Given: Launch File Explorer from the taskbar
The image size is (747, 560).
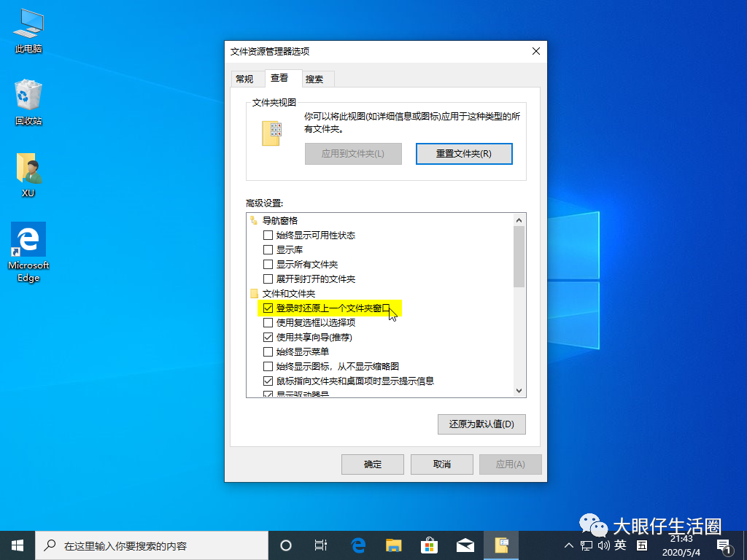Looking at the screenshot, I should pyautogui.click(x=394, y=545).
